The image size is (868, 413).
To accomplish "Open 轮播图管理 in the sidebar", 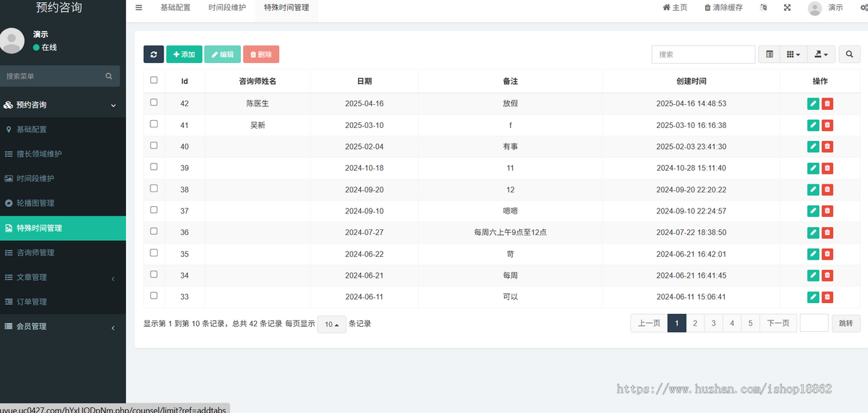I will 63,203.
